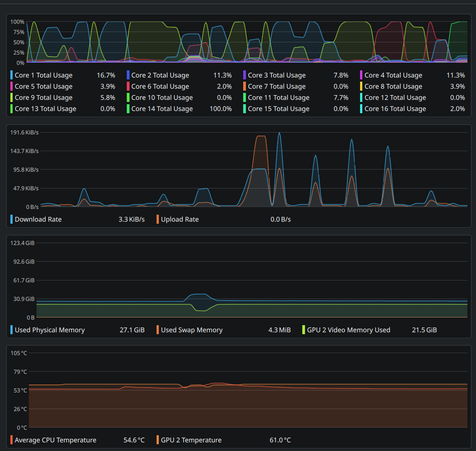Select the Core 7 Total Usage legend label
This screenshot has height=451, width=476.
point(277,87)
